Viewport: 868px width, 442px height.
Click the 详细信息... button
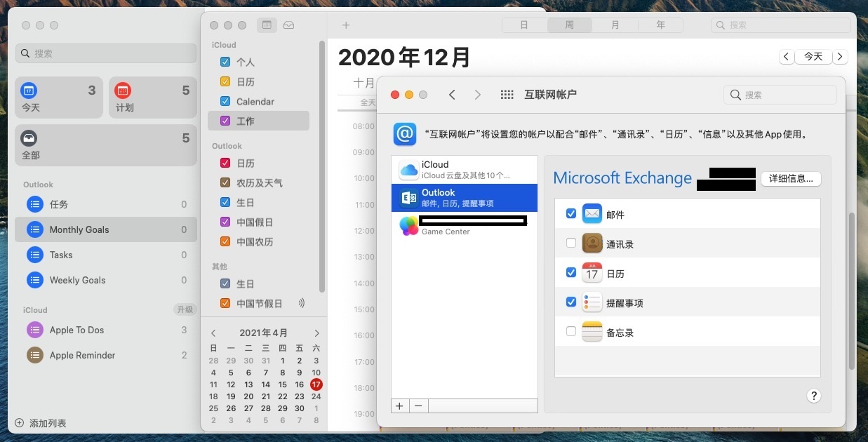tap(791, 179)
